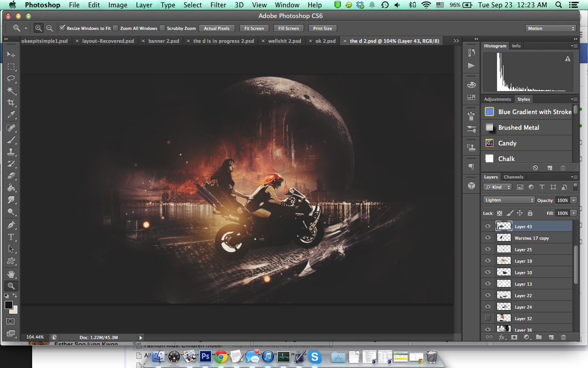Add layer mask in Layers panel

pyautogui.click(x=514, y=337)
